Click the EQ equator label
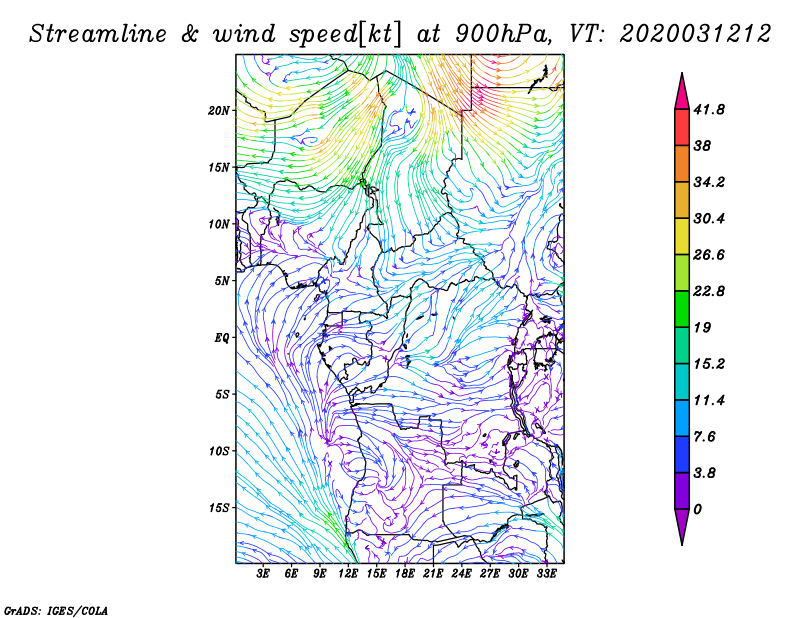 (222, 338)
